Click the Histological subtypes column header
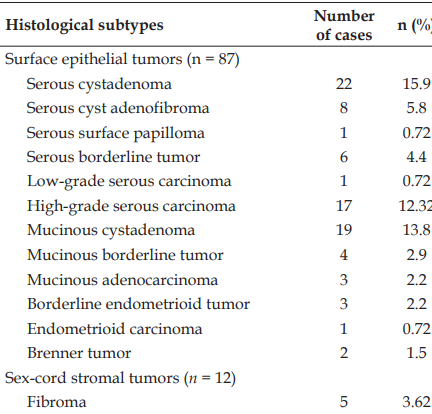Image resolution: width=432 pixels, height=414 pixels. [85, 26]
